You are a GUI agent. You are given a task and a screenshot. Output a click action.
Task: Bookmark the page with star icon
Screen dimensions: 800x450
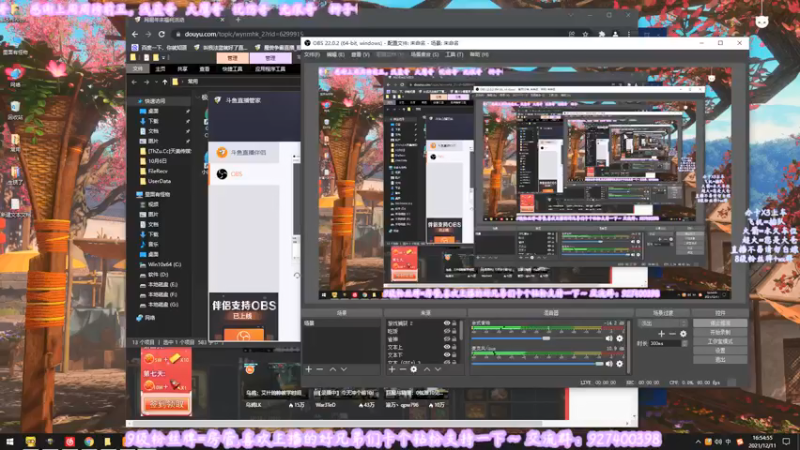pyautogui.click(x=586, y=34)
